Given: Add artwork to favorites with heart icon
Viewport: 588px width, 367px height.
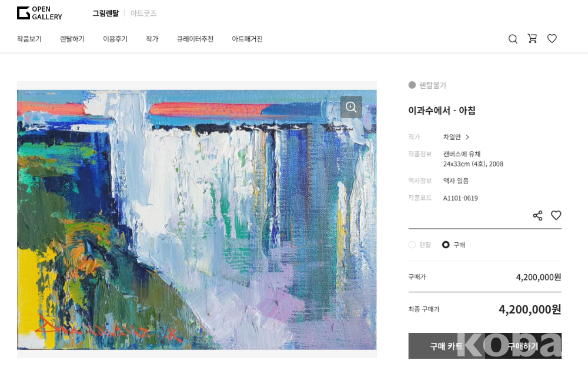Looking at the screenshot, I should 556,215.
